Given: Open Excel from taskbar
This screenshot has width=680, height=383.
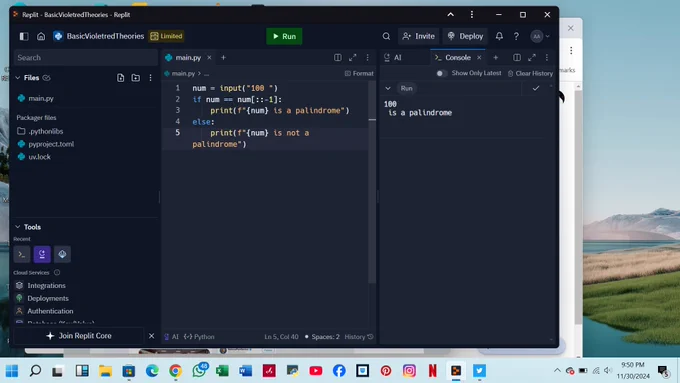Looking at the screenshot, I should 222,371.
